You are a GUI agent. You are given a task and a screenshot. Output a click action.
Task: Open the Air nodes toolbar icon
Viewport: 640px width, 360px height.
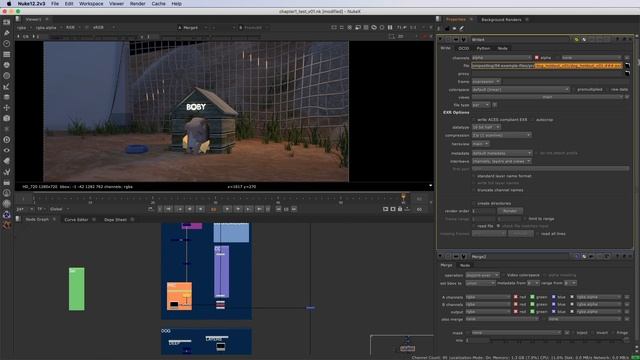tap(7, 203)
